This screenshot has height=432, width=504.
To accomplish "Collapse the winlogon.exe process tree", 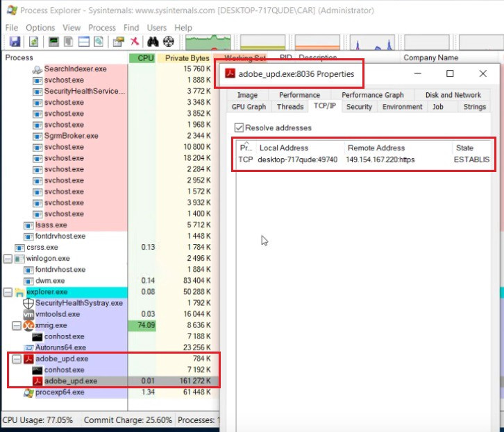I will [8, 259].
